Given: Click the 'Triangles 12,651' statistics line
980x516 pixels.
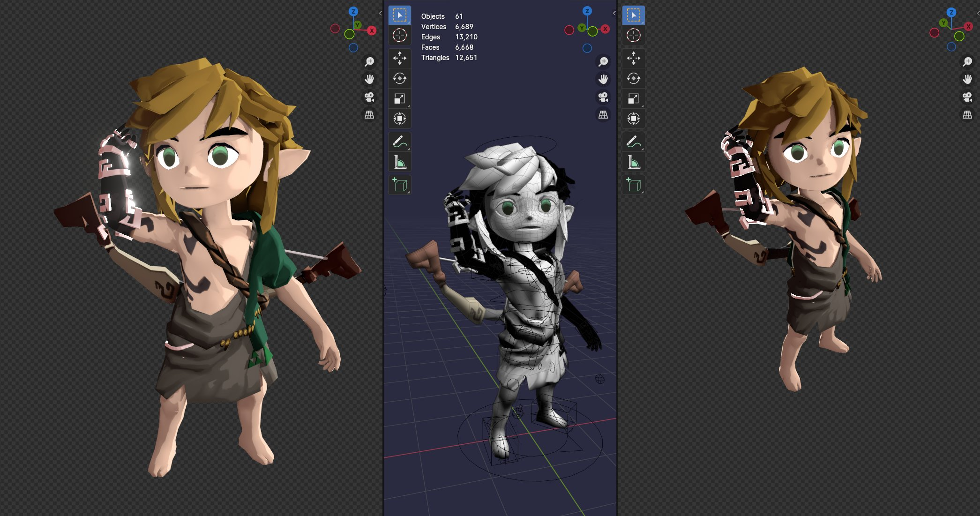Looking at the screenshot, I should click(449, 58).
